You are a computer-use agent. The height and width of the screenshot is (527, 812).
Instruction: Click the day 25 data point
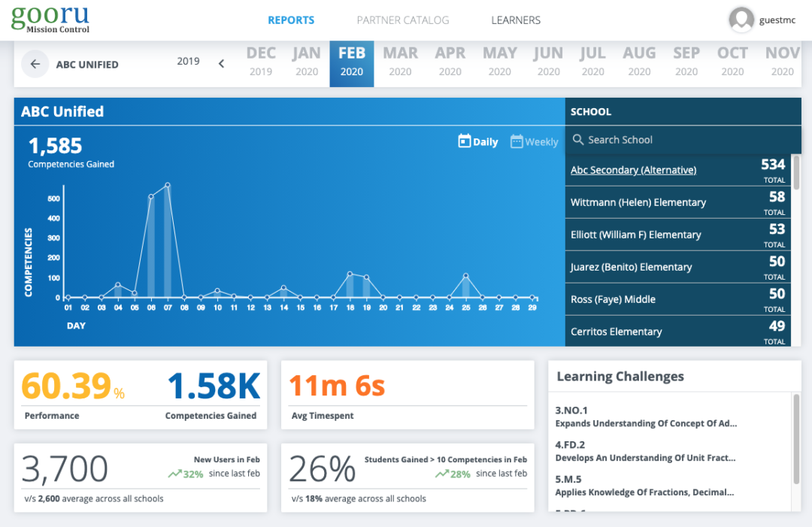tap(465, 275)
